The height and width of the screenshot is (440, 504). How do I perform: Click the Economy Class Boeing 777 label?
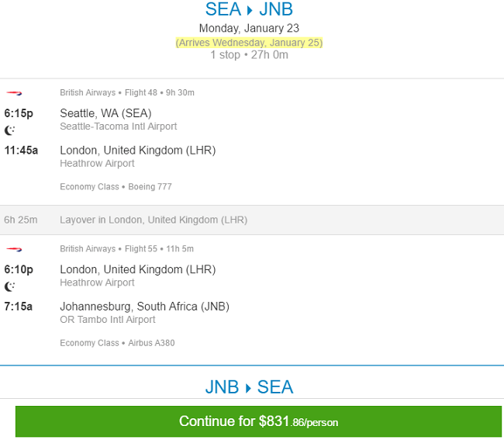(116, 186)
